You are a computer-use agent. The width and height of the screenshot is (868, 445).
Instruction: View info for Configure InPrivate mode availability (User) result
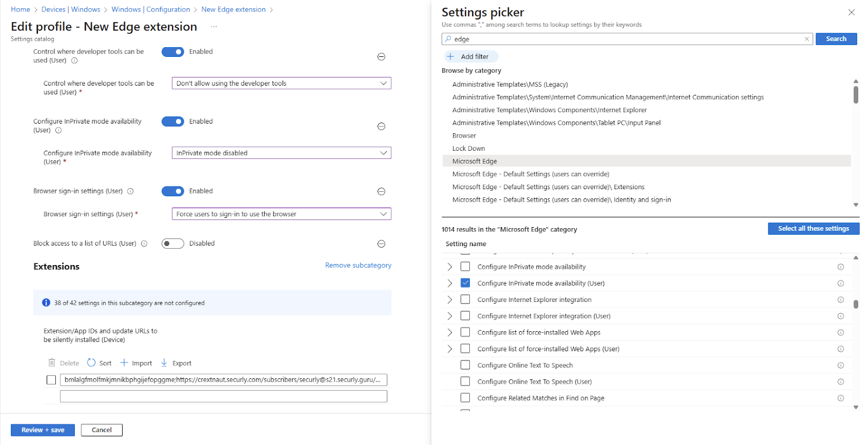840,283
